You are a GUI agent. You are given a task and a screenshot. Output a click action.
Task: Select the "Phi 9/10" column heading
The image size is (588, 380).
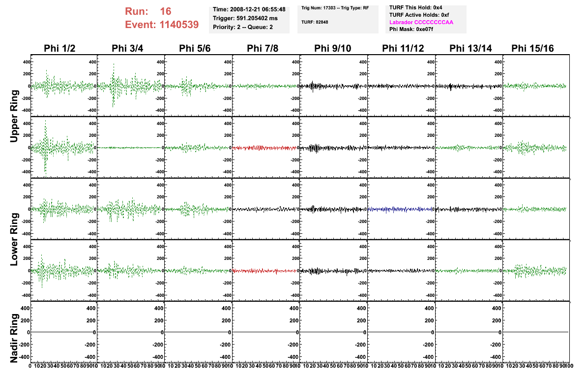(x=333, y=48)
